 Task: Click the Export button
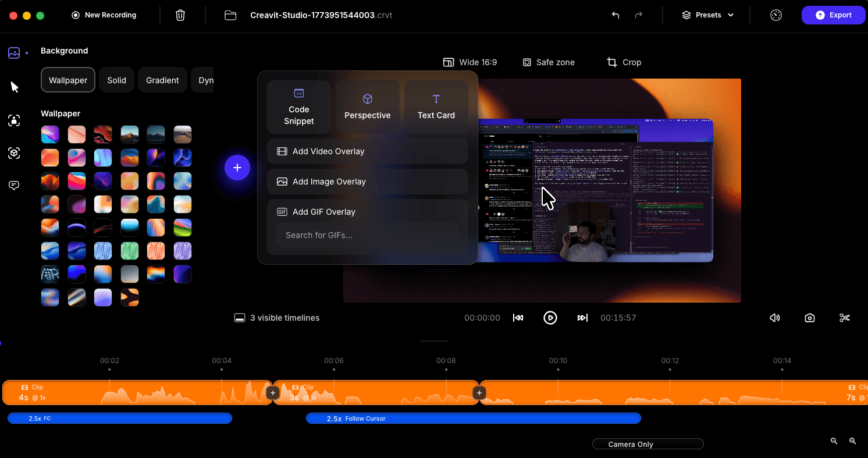833,15
